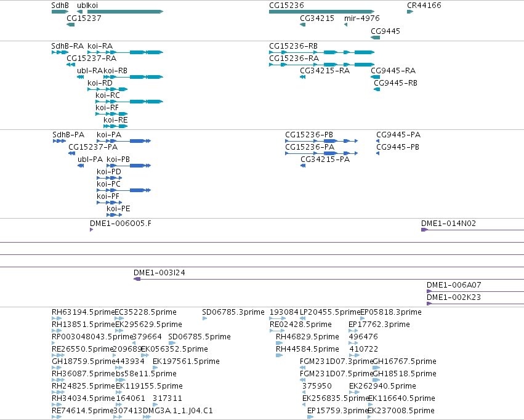Click the 410722 EST label
The image size is (524, 420).
(x=363, y=349)
